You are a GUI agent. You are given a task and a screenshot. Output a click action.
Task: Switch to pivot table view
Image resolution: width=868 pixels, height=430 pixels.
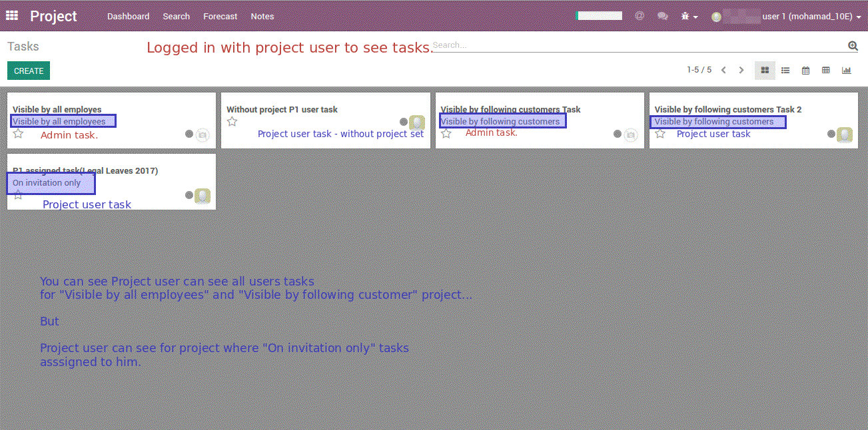coord(826,71)
